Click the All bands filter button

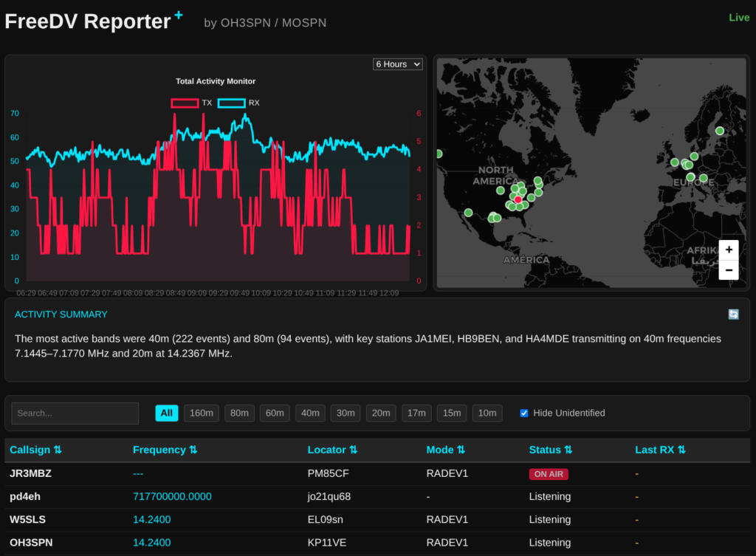[x=167, y=413]
